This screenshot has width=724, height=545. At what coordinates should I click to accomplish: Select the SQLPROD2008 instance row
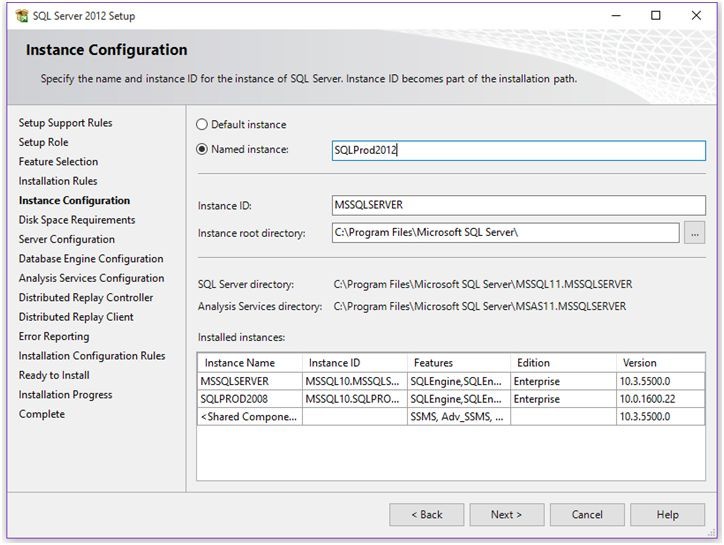click(451, 399)
